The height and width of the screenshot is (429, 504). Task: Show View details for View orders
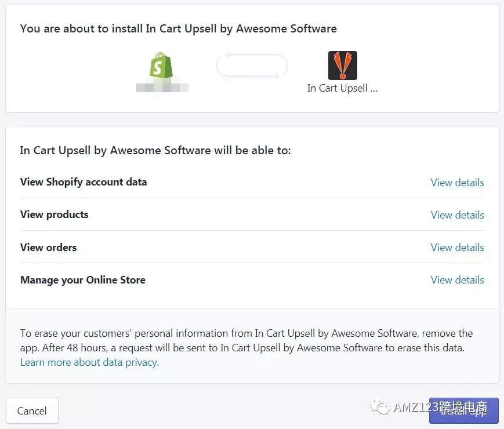[x=457, y=247]
